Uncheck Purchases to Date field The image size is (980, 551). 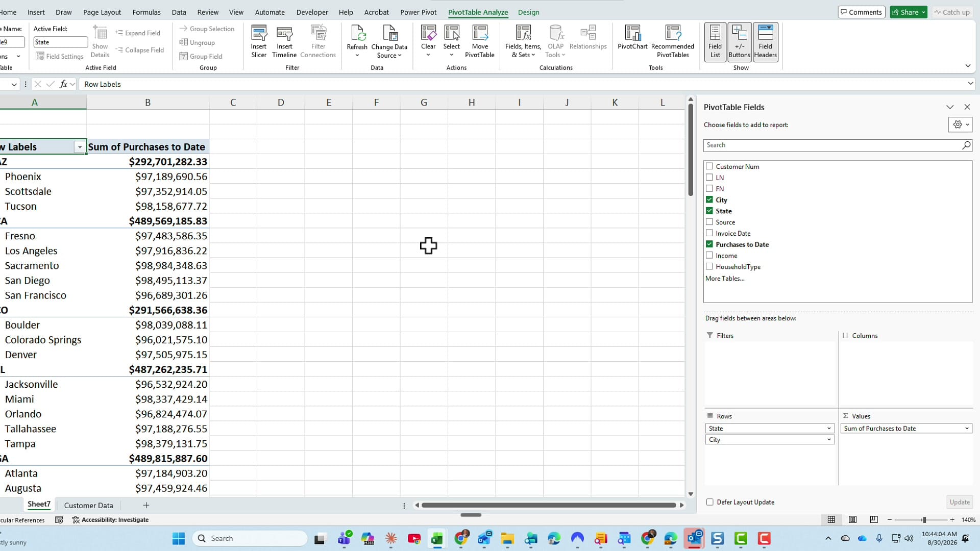tap(709, 244)
